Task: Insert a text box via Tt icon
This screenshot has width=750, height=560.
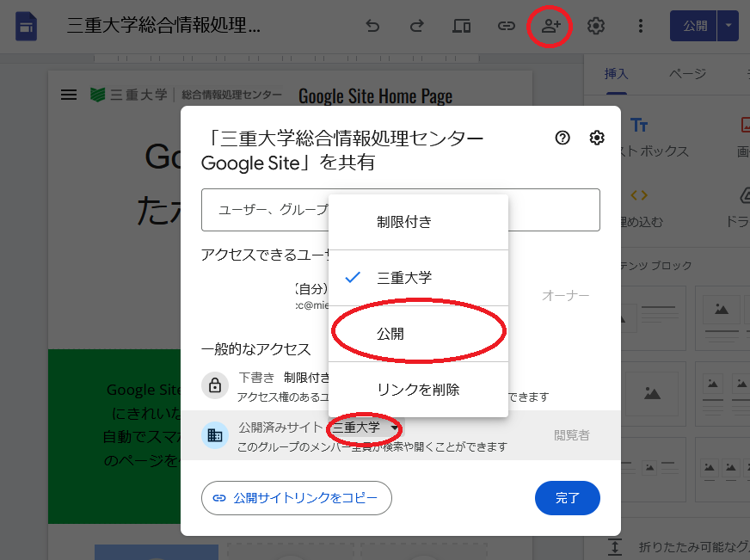Action: point(638,126)
